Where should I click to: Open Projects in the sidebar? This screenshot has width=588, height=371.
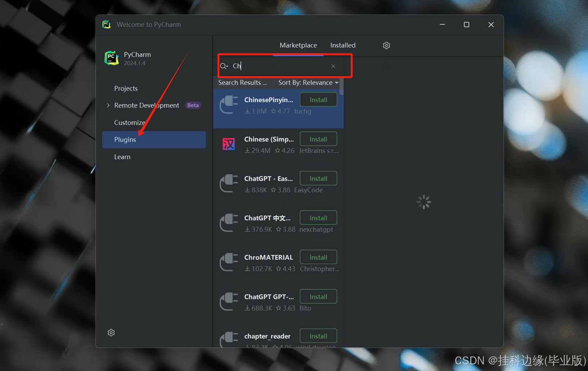126,88
